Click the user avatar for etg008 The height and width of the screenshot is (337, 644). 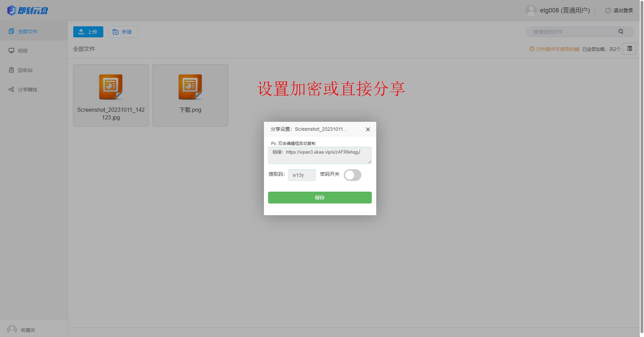[x=531, y=10]
